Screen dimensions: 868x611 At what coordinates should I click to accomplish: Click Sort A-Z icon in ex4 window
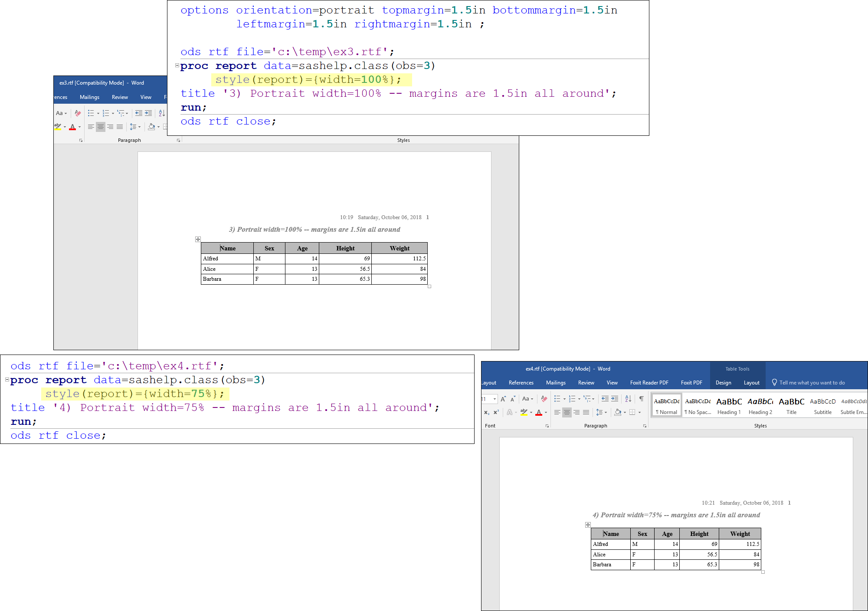coord(628,399)
